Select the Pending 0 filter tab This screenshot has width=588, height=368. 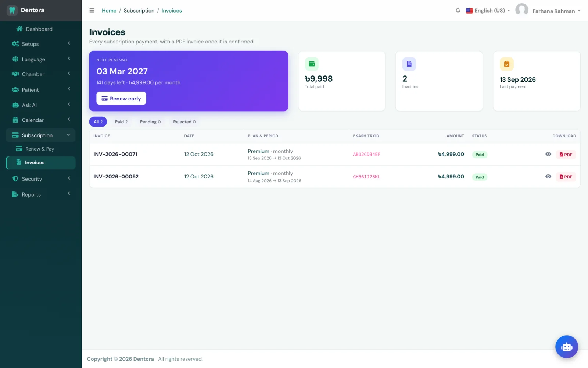click(150, 122)
